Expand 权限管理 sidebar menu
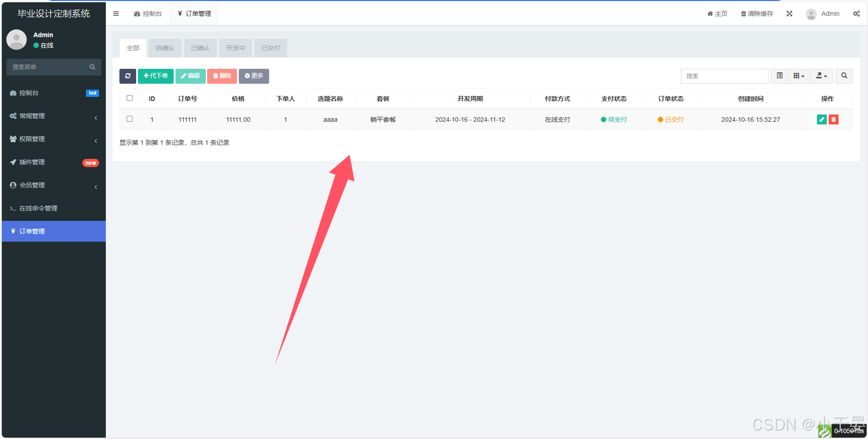 coord(54,139)
